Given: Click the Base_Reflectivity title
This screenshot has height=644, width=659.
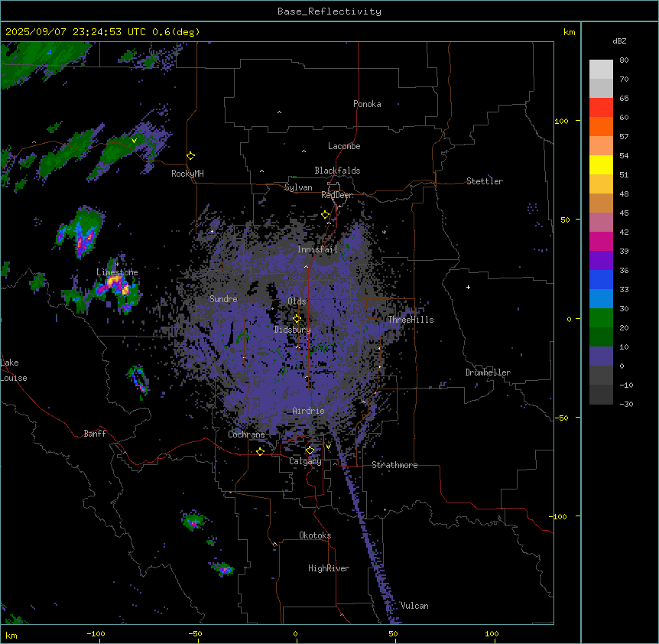Looking at the screenshot, I should click(x=329, y=11).
